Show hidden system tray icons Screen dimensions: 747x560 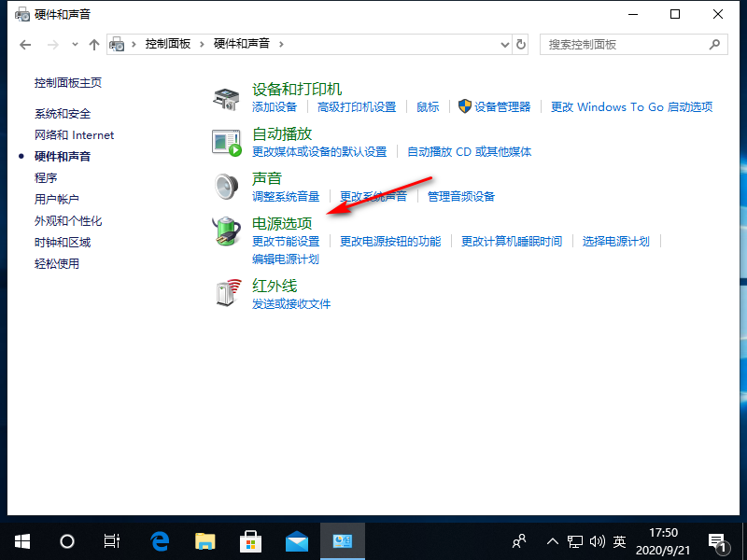pyautogui.click(x=552, y=540)
